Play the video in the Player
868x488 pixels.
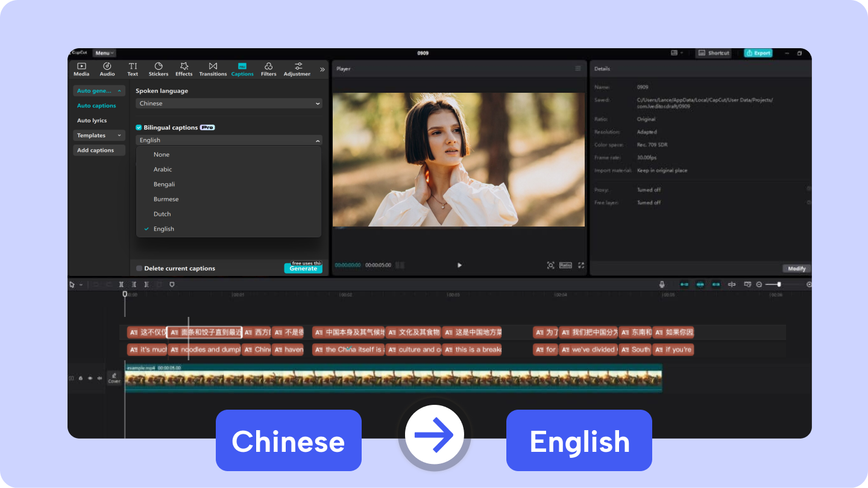pos(459,265)
